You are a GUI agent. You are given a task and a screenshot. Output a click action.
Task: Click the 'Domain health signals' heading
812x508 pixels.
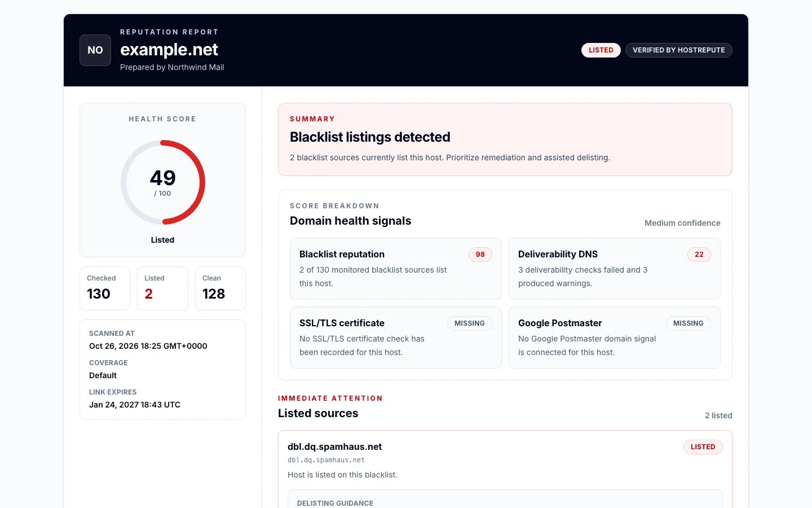[351, 221]
